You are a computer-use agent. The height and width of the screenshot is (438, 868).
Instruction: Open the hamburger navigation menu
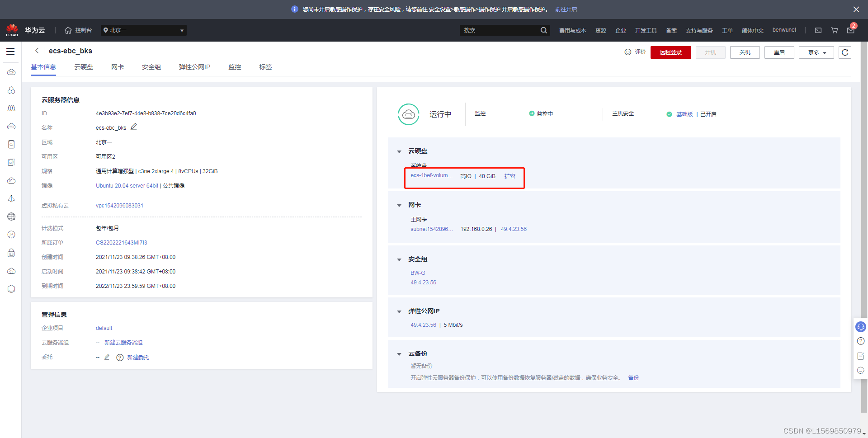[10, 52]
